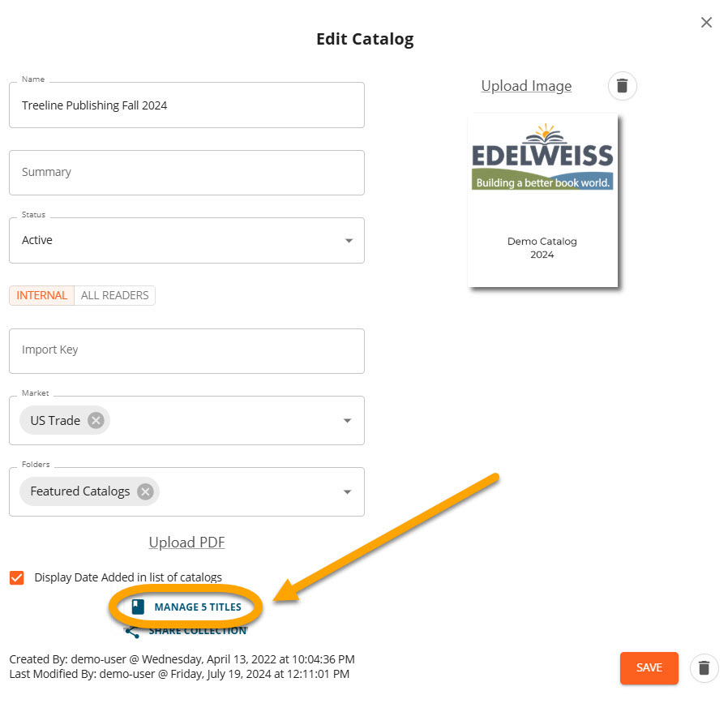The image size is (728, 712).
Task: Click into the Summary field
Action: click(186, 172)
